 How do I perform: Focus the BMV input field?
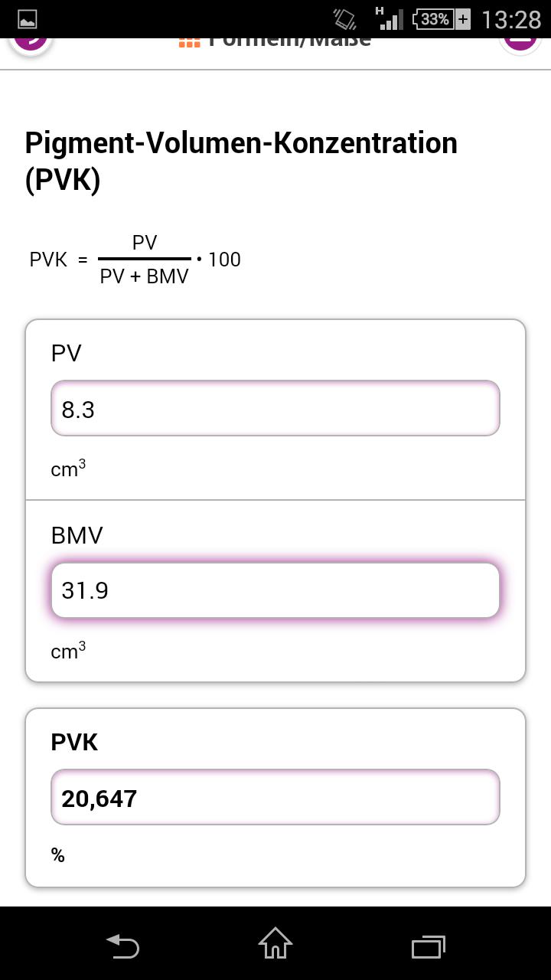(x=275, y=590)
